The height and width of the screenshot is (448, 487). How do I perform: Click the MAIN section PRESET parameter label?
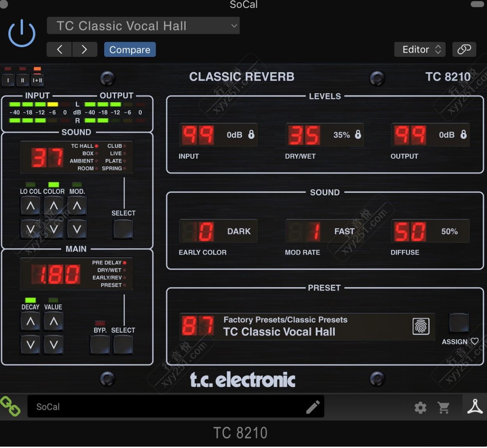111,285
